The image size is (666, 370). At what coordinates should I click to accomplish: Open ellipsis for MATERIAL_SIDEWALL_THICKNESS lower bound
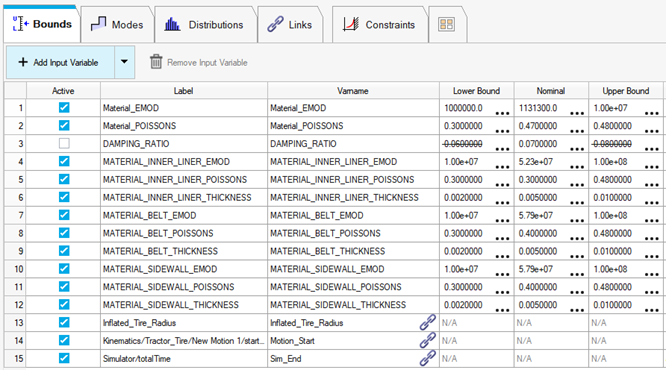pyautogui.click(x=502, y=310)
